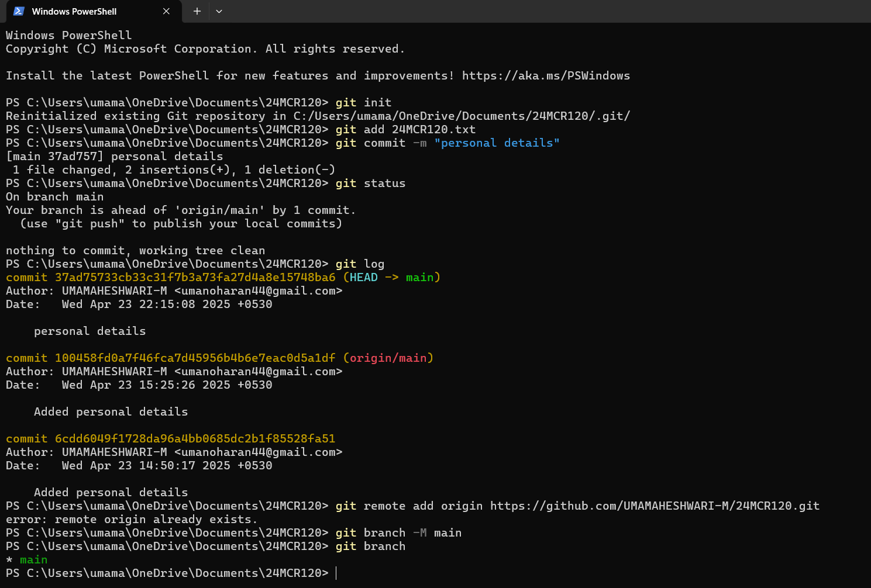Viewport: 871px width, 588px height.
Task: Close the Windows PowerShell tab
Action: 166,11
